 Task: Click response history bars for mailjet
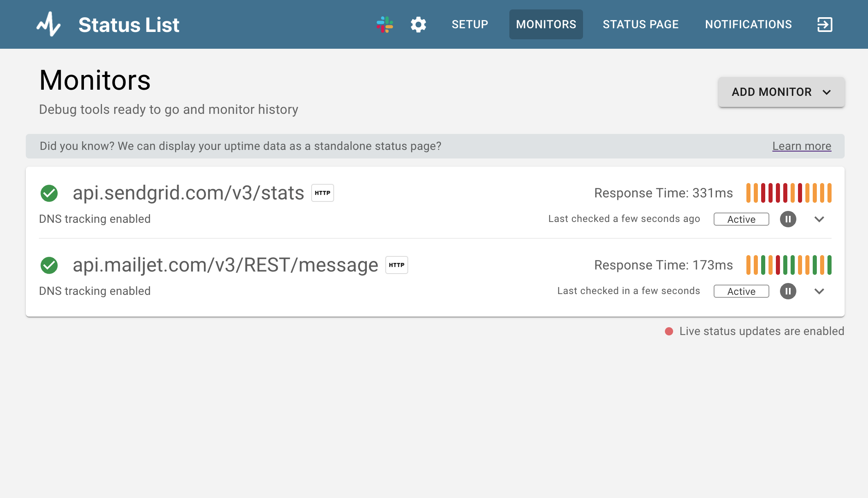click(789, 265)
